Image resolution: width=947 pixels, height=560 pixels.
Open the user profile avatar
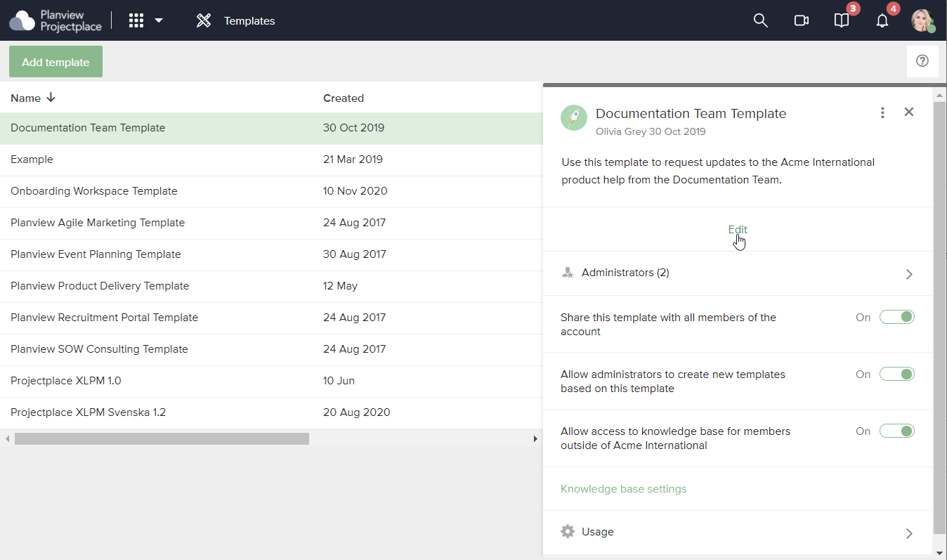click(x=922, y=20)
